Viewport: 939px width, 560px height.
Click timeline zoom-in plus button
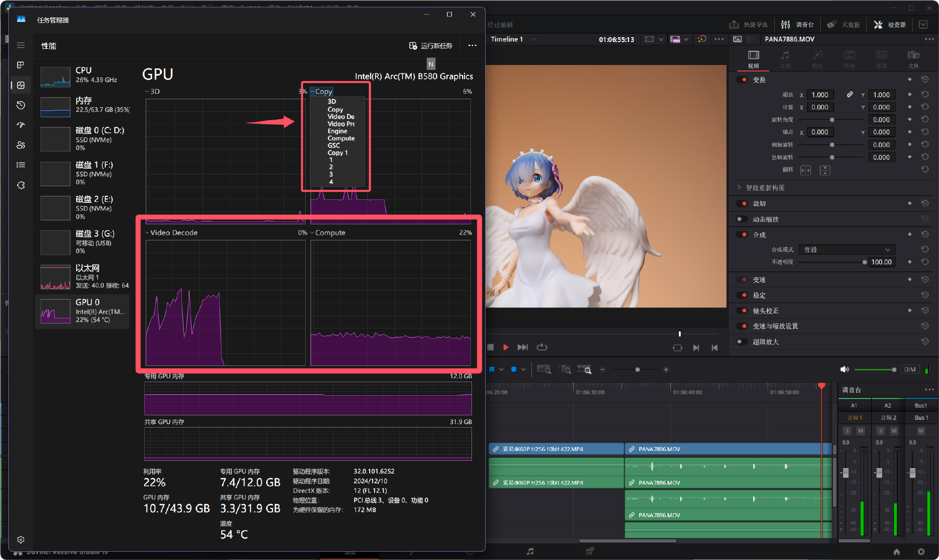tap(666, 370)
